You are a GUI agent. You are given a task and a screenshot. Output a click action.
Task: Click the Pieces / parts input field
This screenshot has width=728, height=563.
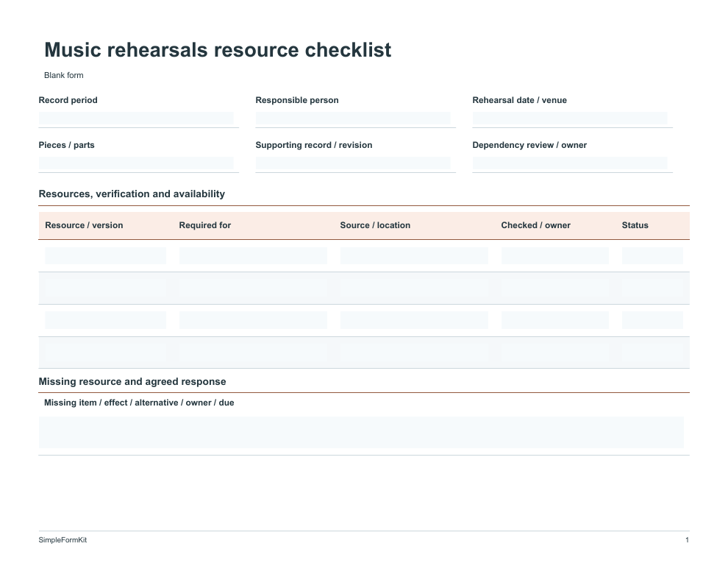[x=136, y=163]
